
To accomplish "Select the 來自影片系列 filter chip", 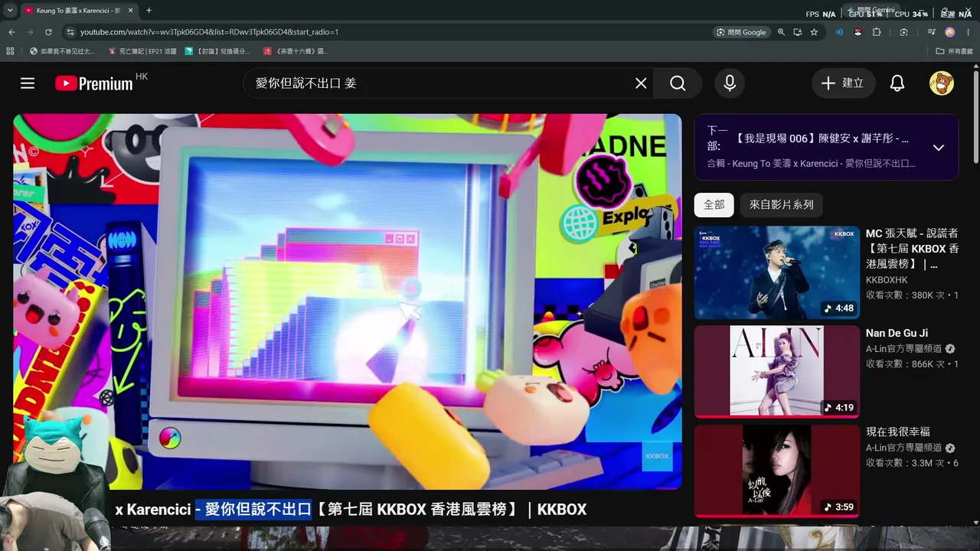I will pos(782,205).
